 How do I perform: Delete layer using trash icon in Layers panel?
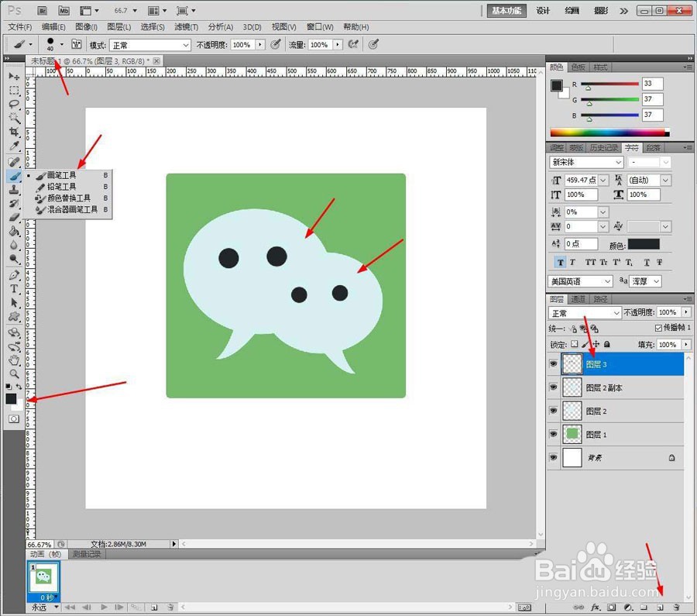pyautogui.click(x=676, y=607)
